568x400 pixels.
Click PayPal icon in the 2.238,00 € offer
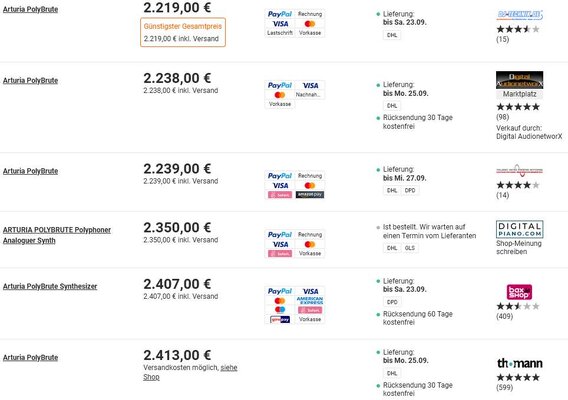280,85
